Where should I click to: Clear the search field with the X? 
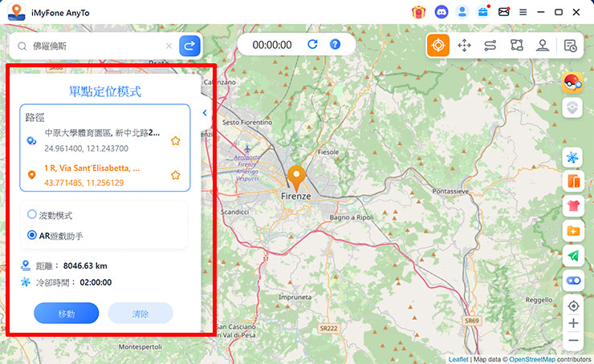[x=169, y=46]
